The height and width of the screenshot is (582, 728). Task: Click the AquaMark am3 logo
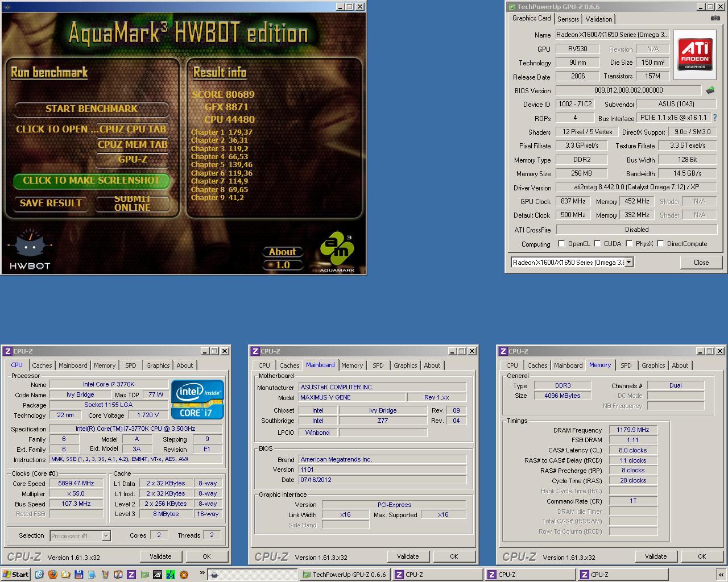337,252
